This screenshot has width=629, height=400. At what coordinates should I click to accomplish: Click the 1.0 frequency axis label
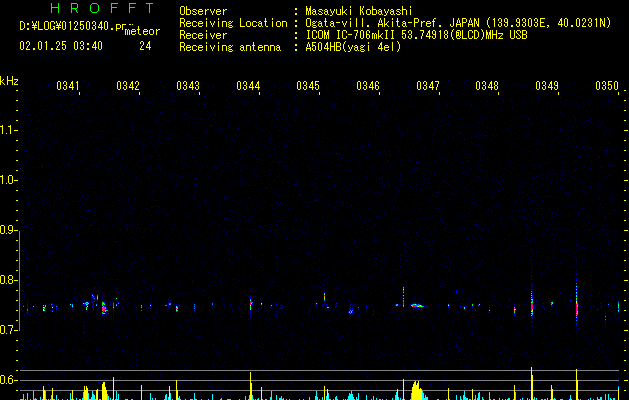click(9, 180)
